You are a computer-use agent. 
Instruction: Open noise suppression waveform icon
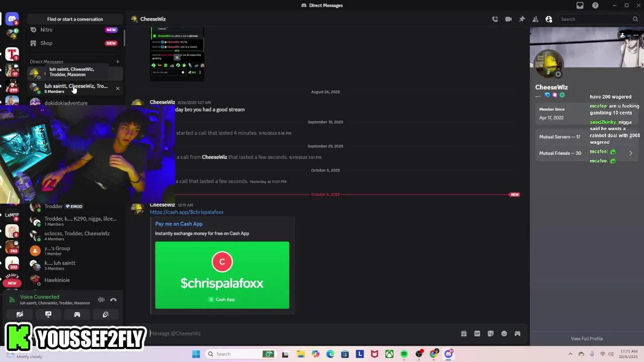coord(101,300)
